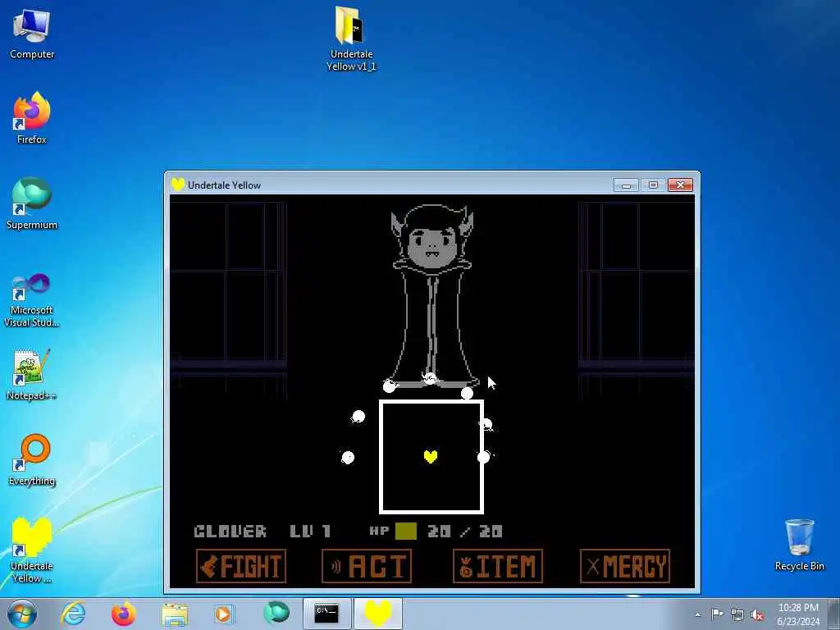Screen dimensions: 840x630
Task: Open the Windows Start menu
Action: point(22,614)
